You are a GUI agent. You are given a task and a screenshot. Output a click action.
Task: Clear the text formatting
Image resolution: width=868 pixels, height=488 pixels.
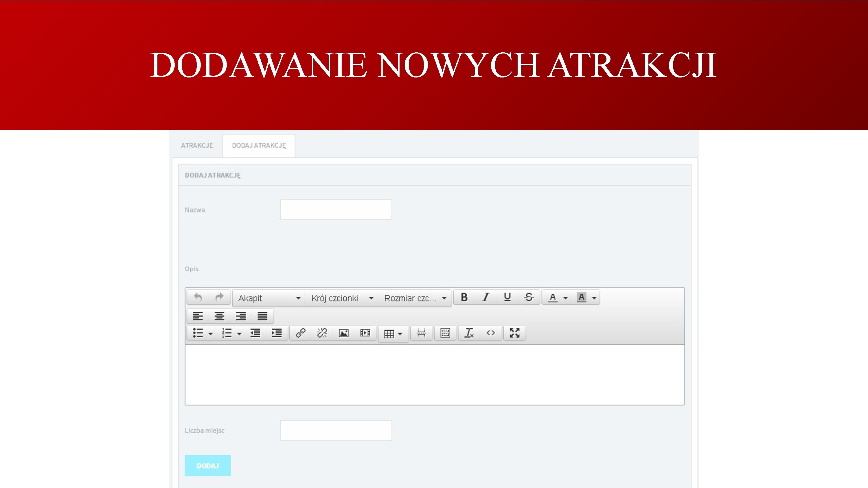tap(469, 333)
